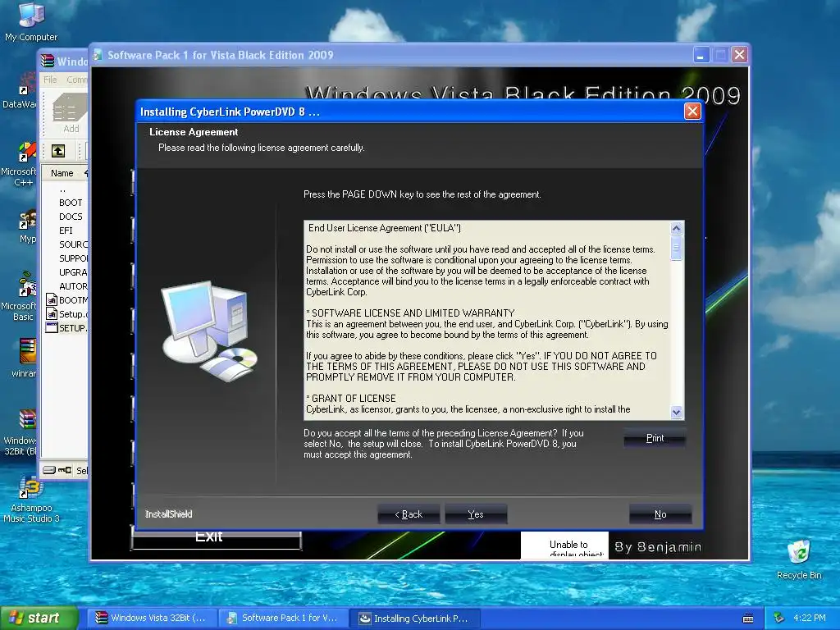Click No to decline the agreement

point(660,514)
